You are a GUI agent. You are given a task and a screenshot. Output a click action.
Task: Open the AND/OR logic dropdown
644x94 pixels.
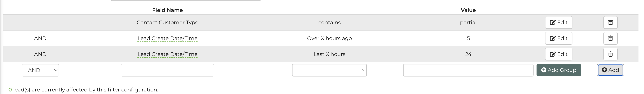point(40,70)
